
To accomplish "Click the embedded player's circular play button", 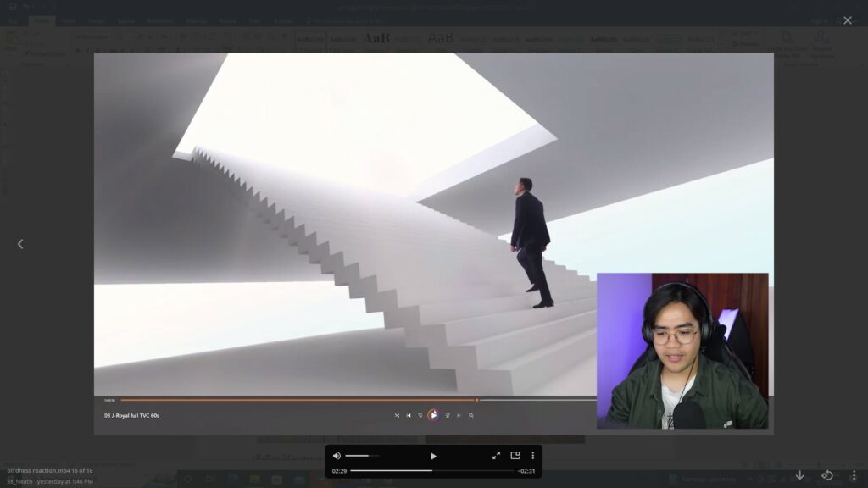I will point(433,415).
